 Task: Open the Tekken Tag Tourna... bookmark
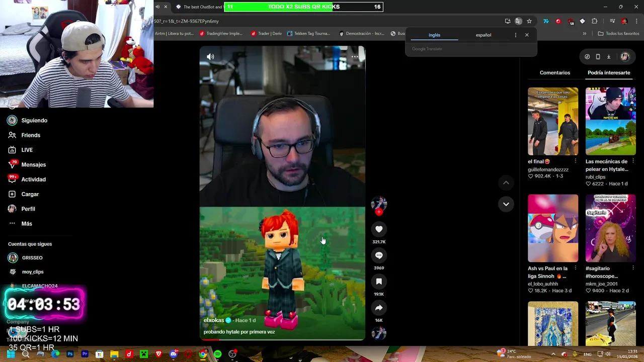coord(308,34)
